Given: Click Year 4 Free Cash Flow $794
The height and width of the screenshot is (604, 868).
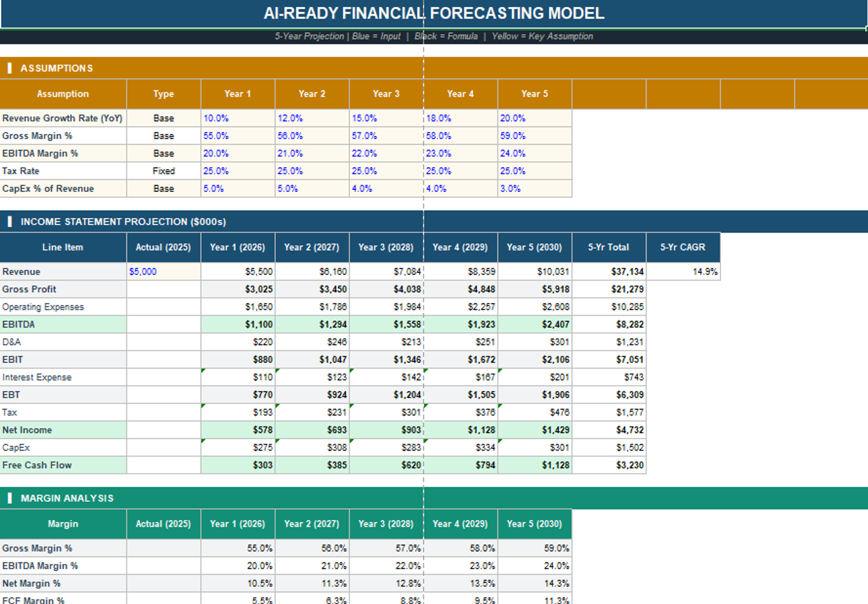Looking at the screenshot, I should click(460, 465).
